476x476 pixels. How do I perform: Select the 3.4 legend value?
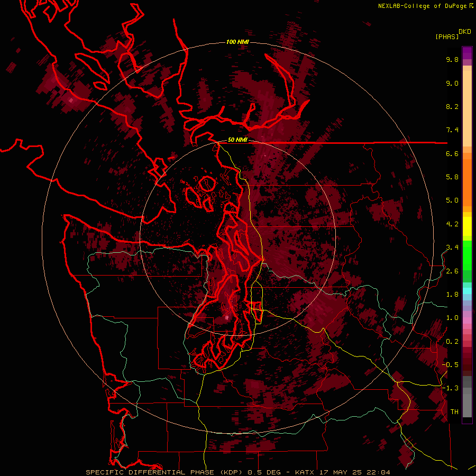pos(452,248)
